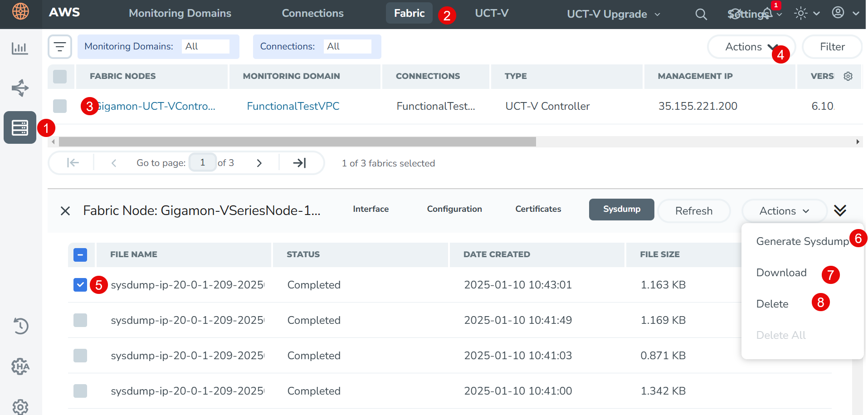Jump to last page of fabric nodes
Screen dimensions: 868x415
[x=299, y=163]
